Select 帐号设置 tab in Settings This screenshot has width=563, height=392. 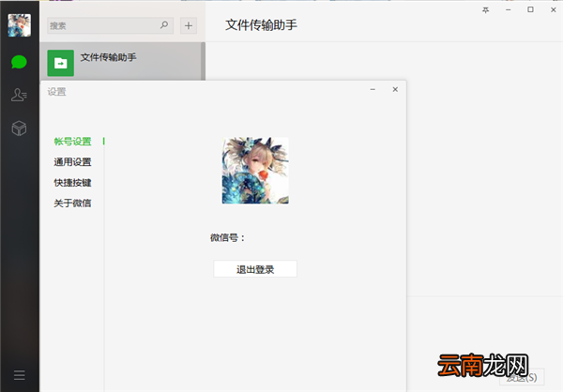pyautogui.click(x=72, y=142)
